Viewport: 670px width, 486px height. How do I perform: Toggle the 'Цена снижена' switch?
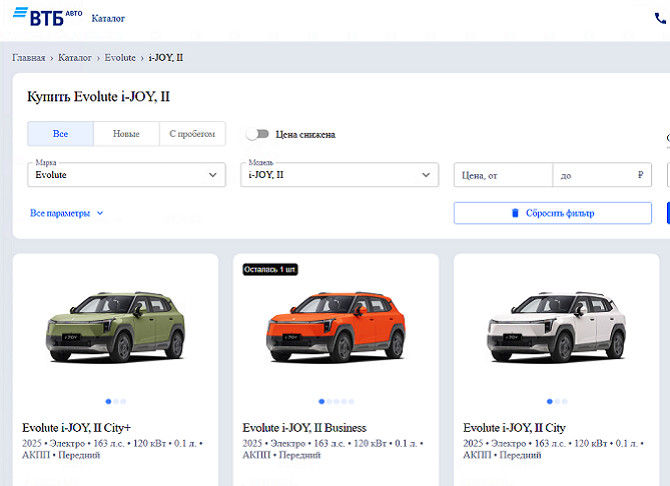258,134
